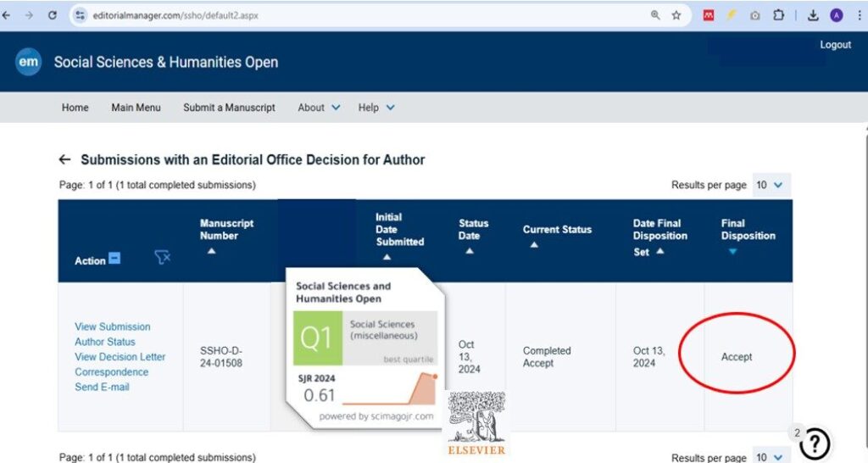Screen dimensions: 868x463
Task: Click the zoom magnifier icon in address bar
Action: click(655, 15)
